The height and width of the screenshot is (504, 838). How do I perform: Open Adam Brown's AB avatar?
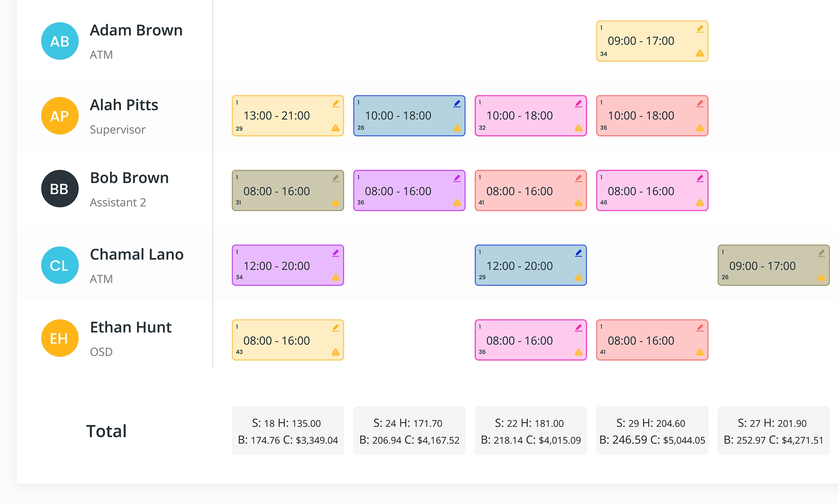coord(60,41)
